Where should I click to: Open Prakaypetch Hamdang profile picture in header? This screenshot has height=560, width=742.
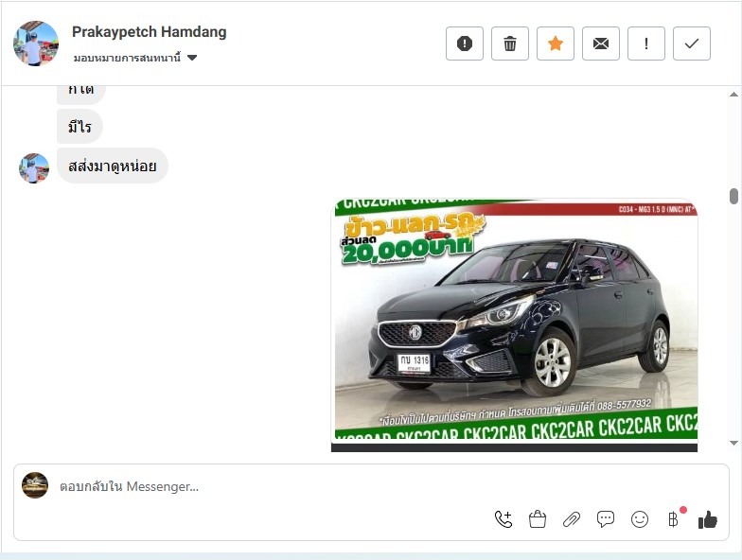coord(36,44)
